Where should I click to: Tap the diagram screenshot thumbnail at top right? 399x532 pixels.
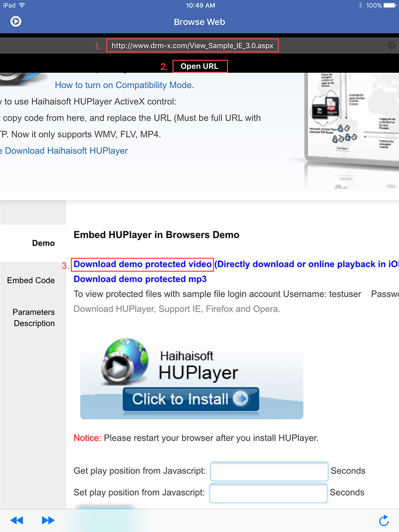point(352,131)
